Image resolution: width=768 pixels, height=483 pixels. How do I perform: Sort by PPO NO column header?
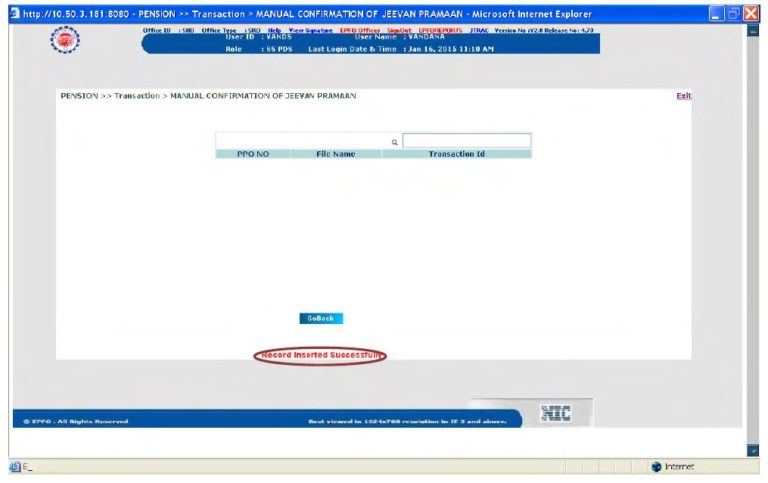[252, 155]
